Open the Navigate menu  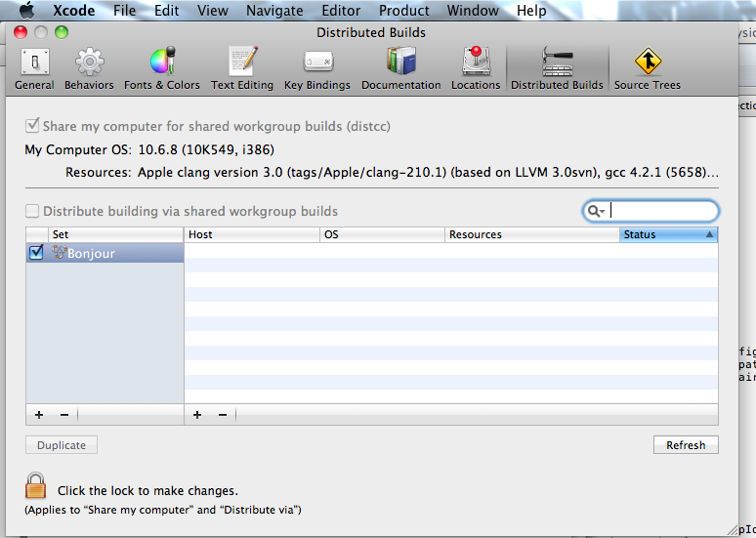(274, 10)
